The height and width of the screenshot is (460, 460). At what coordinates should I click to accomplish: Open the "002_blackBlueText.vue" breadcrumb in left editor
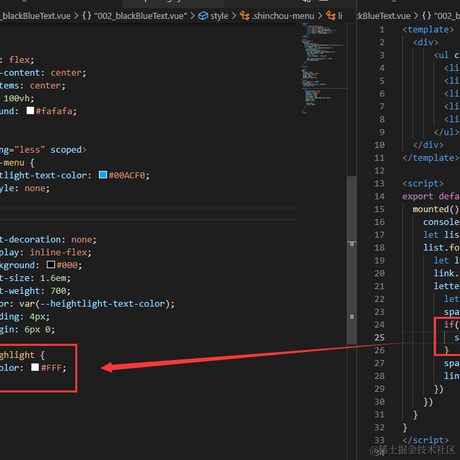coord(140,16)
